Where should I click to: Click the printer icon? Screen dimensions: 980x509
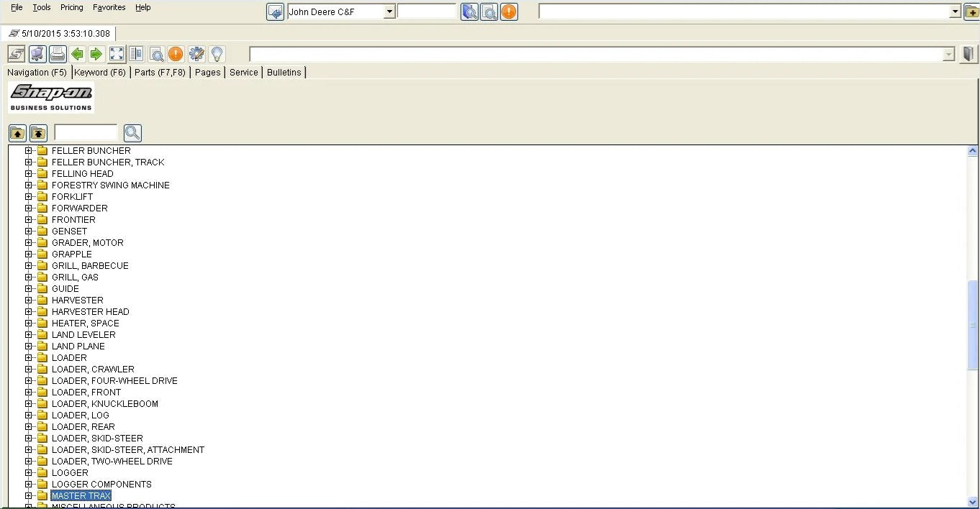pyautogui.click(x=58, y=54)
